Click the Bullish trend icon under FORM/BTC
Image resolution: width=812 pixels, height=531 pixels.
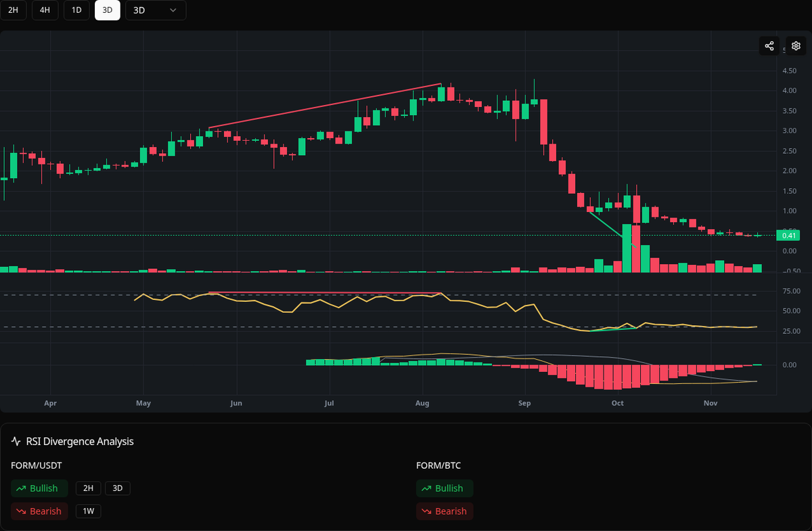pyautogui.click(x=426, y=488)
